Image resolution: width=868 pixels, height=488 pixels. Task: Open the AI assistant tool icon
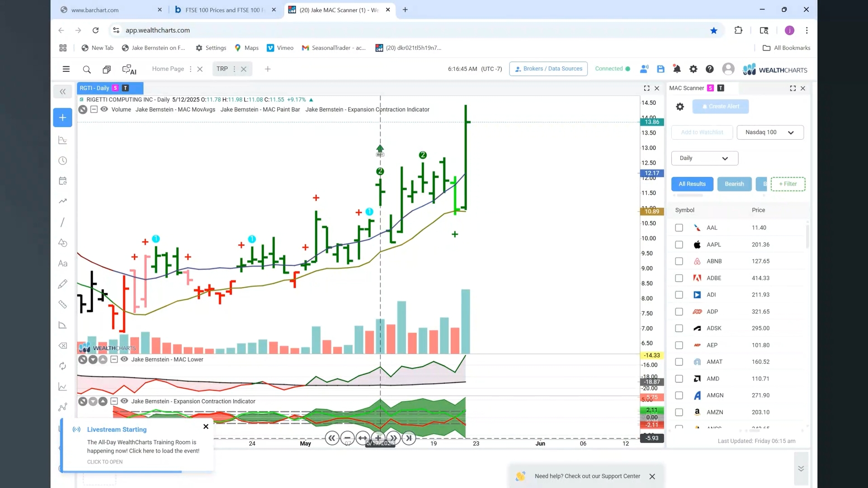click(x=129, y=69)
